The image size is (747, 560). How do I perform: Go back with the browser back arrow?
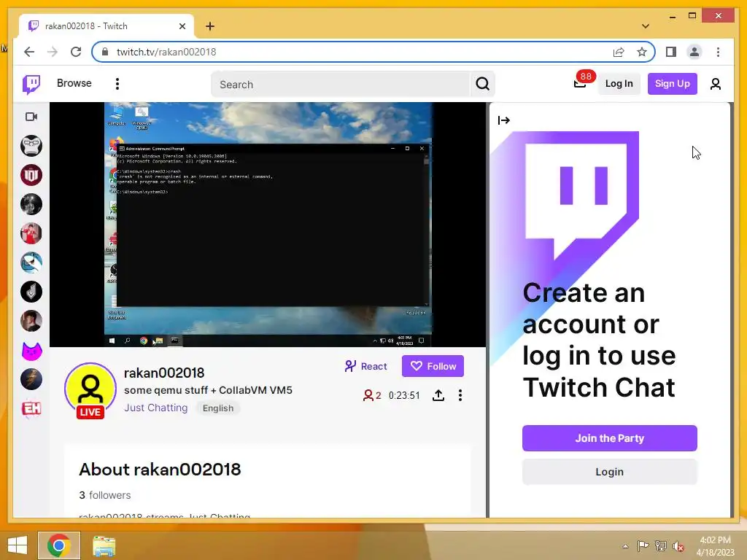[29, 52]
